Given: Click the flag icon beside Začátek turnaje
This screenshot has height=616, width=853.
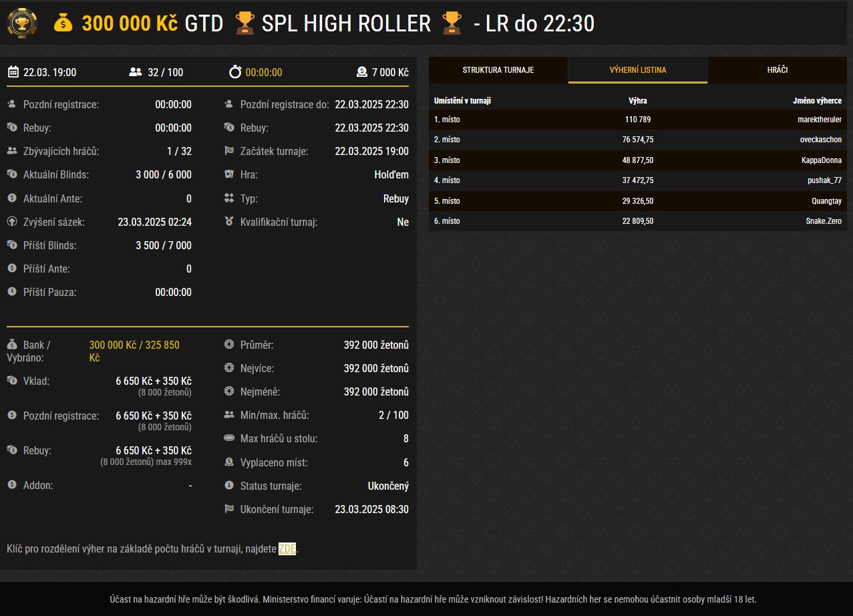Looking at the screenshot, I should [229, 152].
